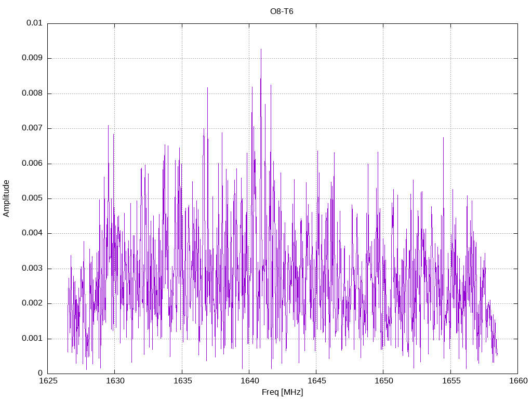Image resolution: width=532 pixels, height=399 pixels.
Task: Click the 0.005 y-axis tick label
Action: (32, 198)
